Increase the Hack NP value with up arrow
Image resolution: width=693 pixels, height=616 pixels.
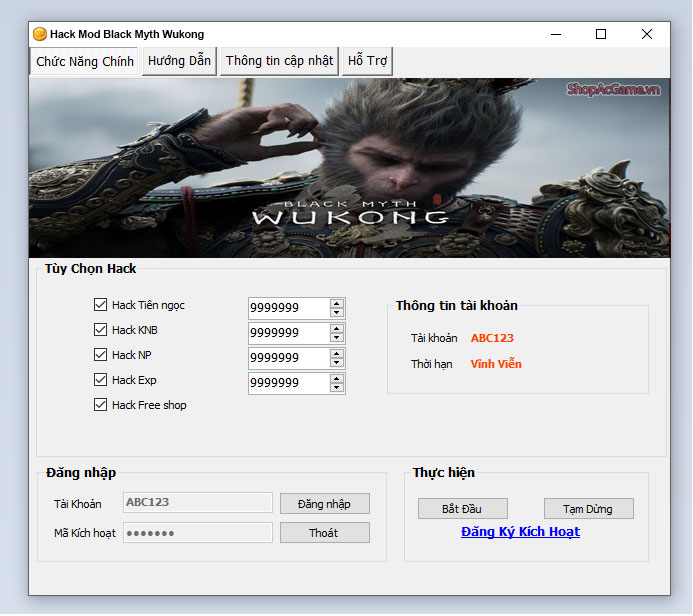point(337,354)
